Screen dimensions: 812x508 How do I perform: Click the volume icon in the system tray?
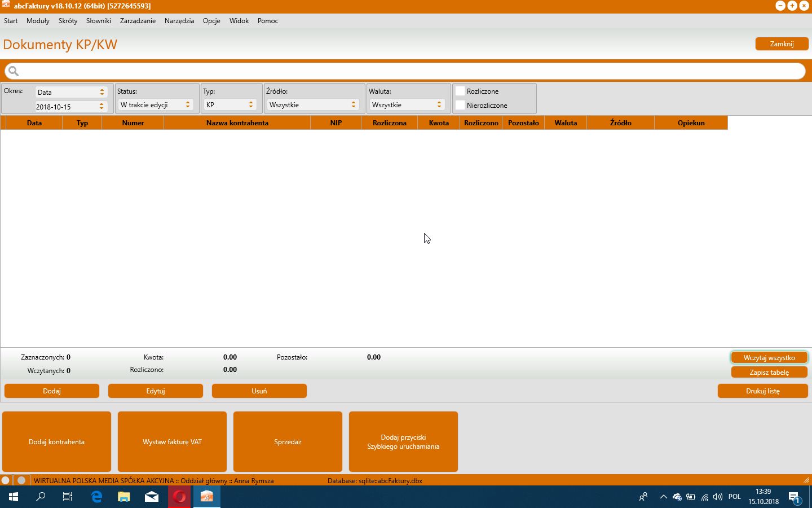coord(718,497)
